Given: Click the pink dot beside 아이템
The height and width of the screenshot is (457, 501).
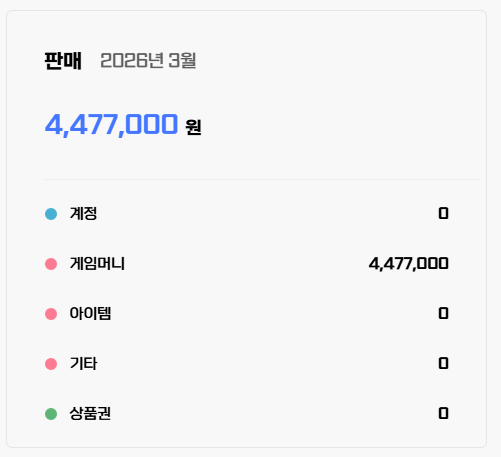Looking at the screenshot, I should [x=51, y=314].
